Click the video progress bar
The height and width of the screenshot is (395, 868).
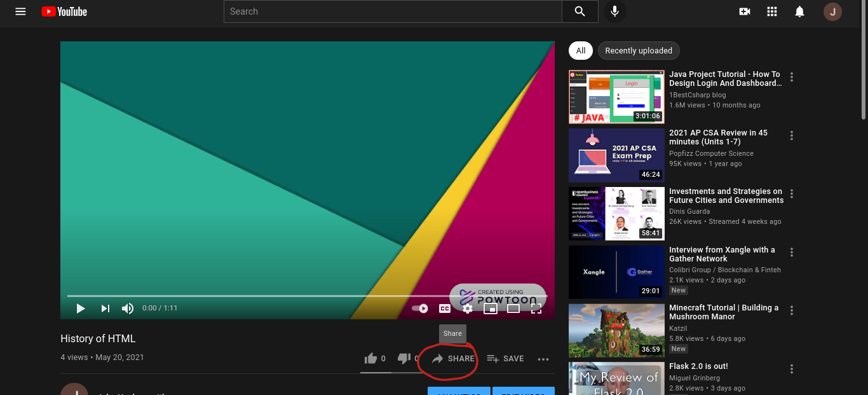pyautogui.click(x=254, y=296)
